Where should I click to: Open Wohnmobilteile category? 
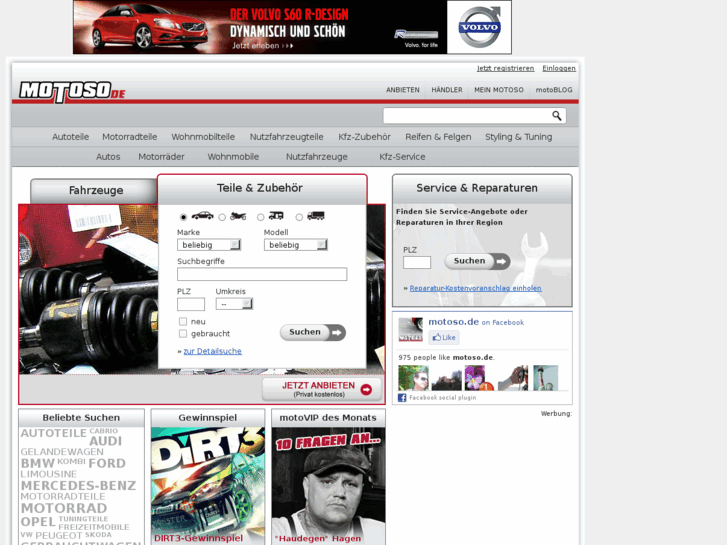point(203,137)
